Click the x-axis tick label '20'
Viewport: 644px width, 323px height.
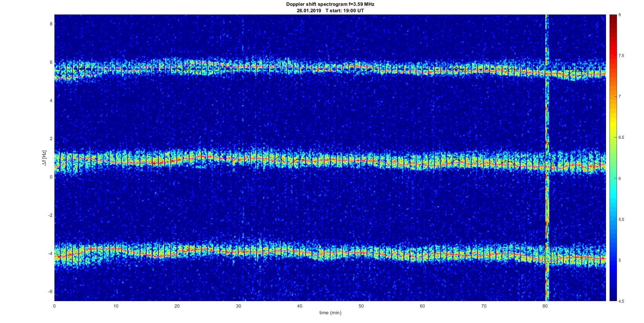[x=177, y=306]
